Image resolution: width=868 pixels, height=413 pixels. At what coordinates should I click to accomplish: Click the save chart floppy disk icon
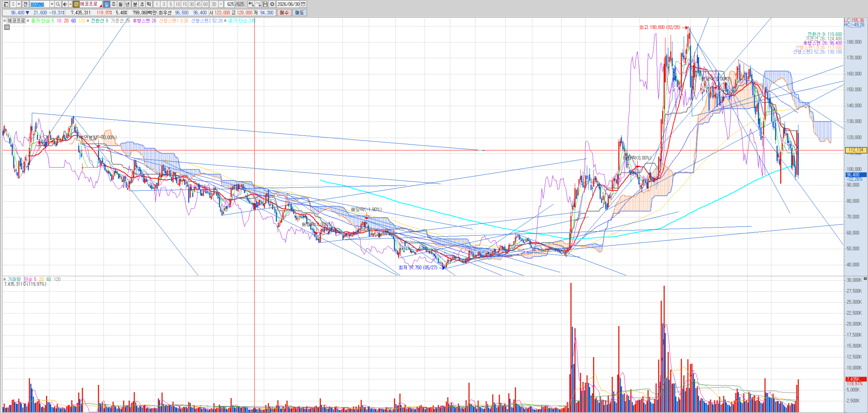tap(265, 4)
